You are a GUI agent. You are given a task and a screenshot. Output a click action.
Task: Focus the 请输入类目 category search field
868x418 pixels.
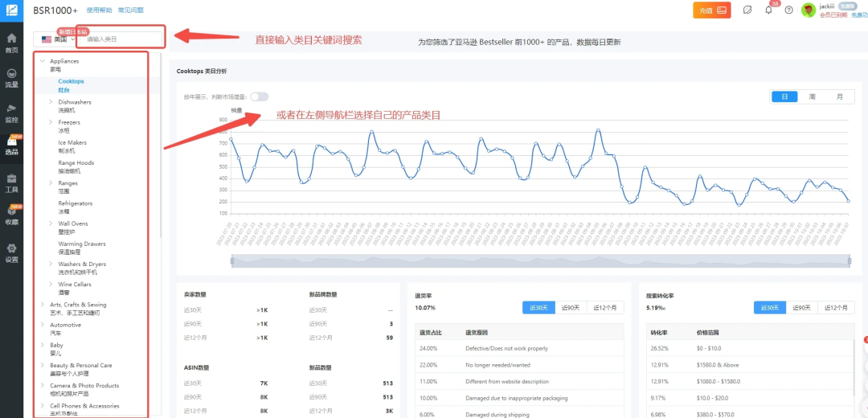pyautogui.click(x=120, y=39)
